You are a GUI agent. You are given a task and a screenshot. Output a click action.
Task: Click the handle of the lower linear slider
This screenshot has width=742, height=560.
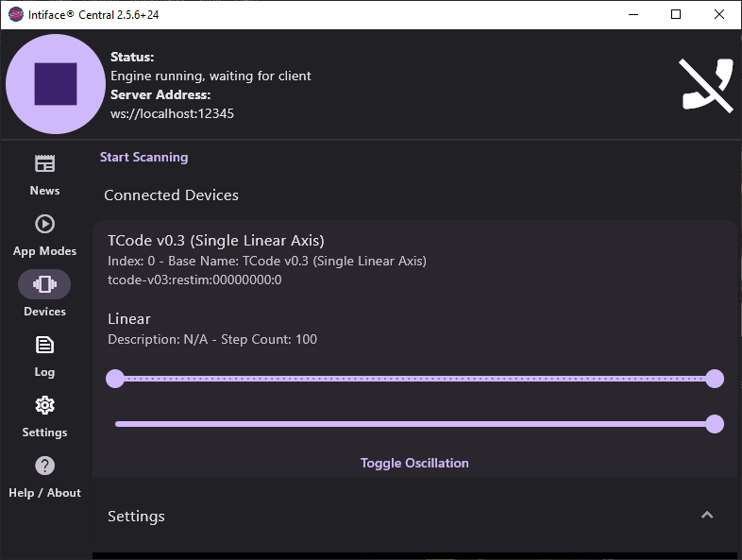click(715, 424)
